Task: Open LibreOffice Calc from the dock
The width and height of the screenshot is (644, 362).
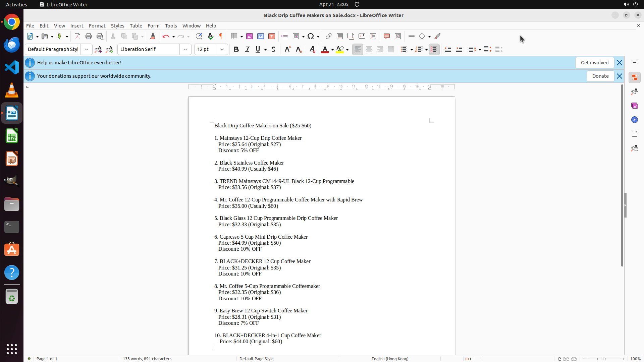Action: pyautogui.click(x=12, y=136)
